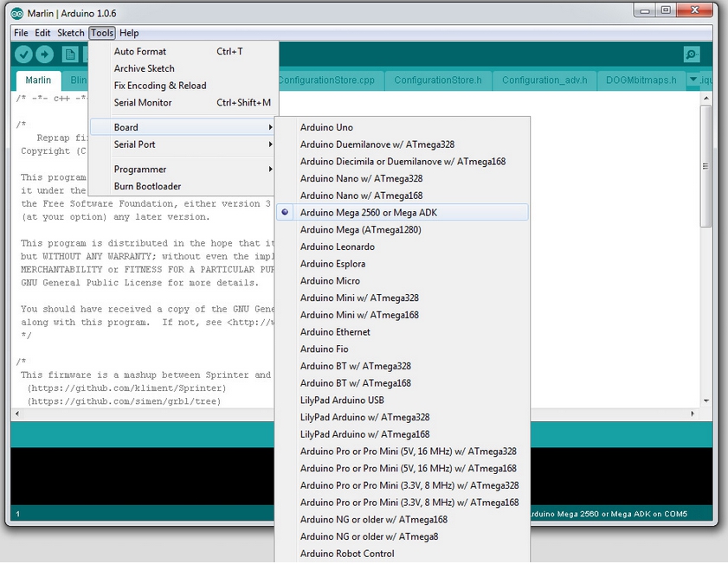The height and width of the screenshot is (564, 728).
Task: Select Arduino Nano w/ ATmega328
Action: [x=402, y=178]
